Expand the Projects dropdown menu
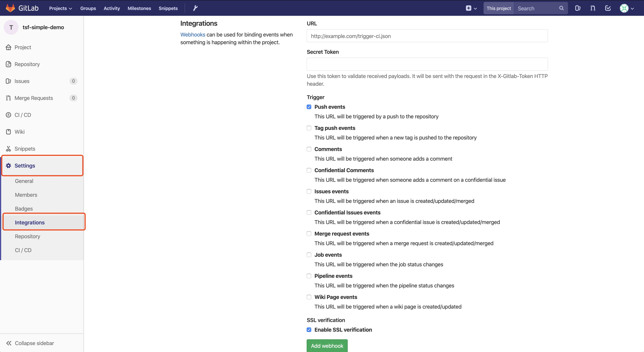 (x=60, y=8)
